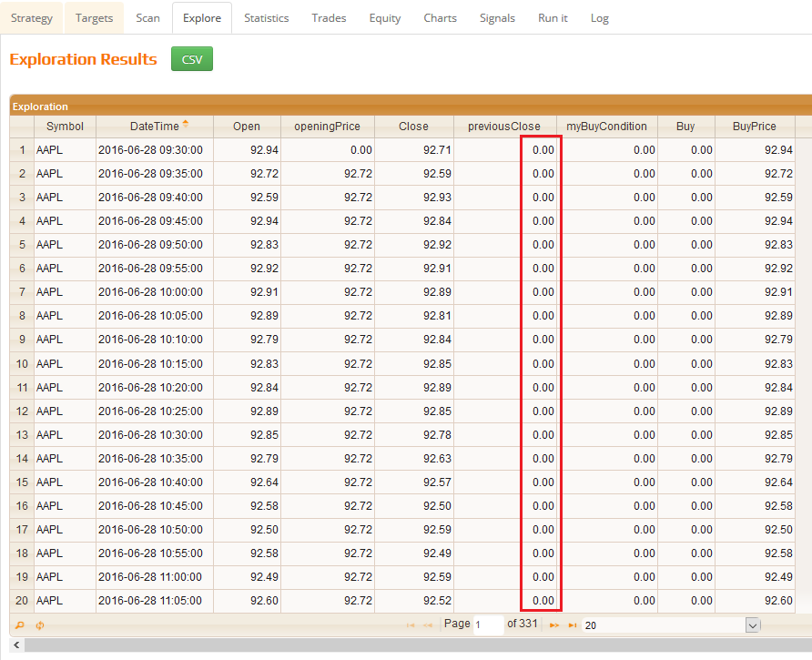Select the 2016-06-28 10:00:00 cell

155,292
